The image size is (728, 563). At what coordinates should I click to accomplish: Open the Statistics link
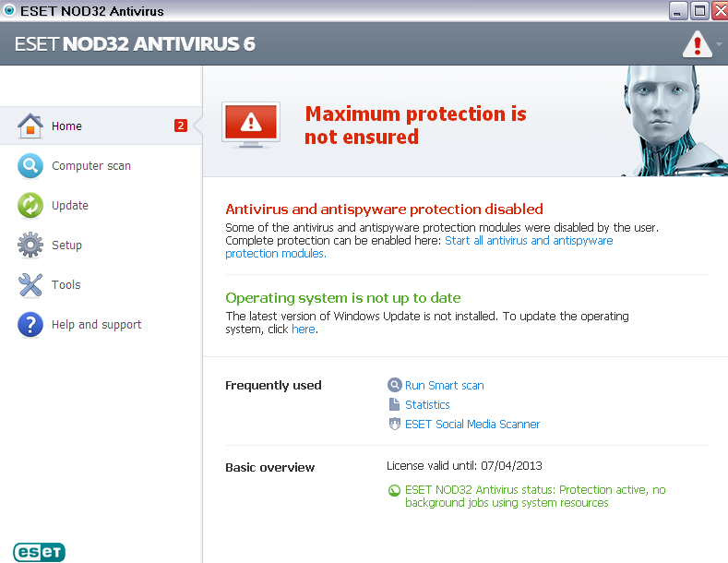click(x=427, y=405)
